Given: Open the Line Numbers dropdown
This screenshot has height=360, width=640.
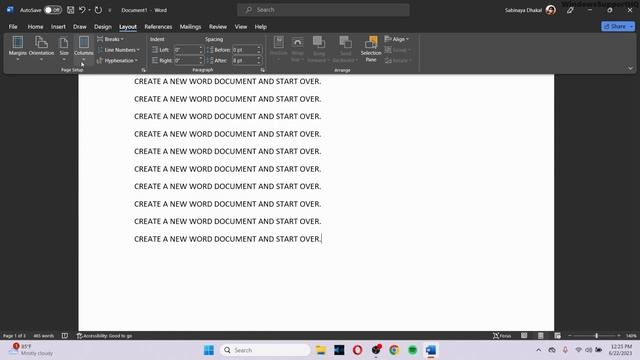Looking at the screenshot, I should pos(118,50).
